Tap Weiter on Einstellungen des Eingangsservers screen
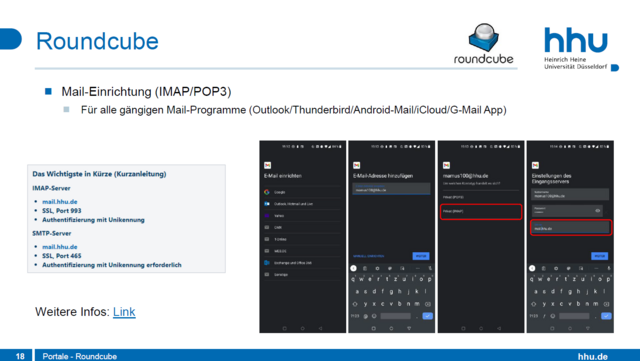The width and height of the screenshot is (640, 361). [x=599, y=256]
